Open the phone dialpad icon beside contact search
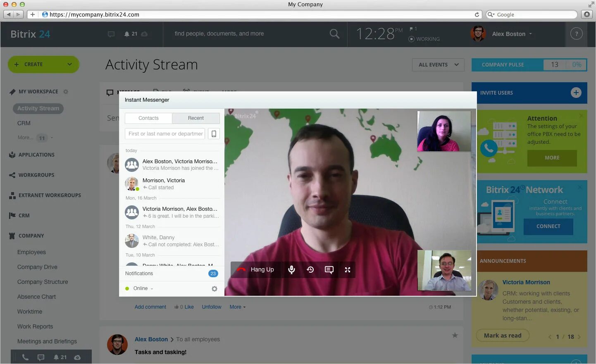596x364 pixels. coord(214,134)
